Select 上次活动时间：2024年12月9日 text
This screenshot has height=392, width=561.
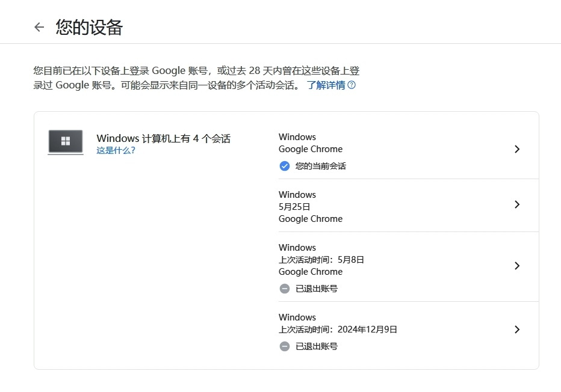[338, 329]
